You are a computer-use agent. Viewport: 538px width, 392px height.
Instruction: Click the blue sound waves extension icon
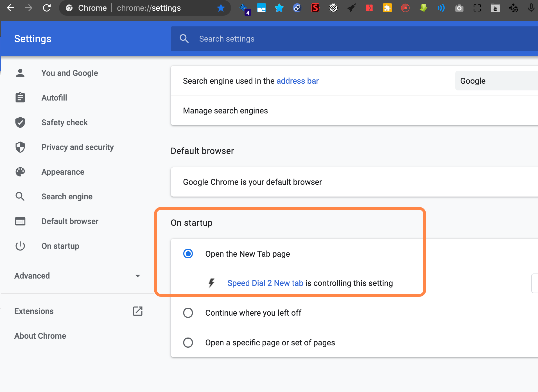click(441, 8)
